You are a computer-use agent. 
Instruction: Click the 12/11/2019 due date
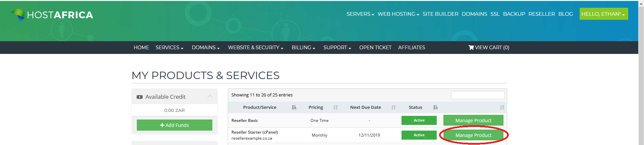tap(369, 135)
